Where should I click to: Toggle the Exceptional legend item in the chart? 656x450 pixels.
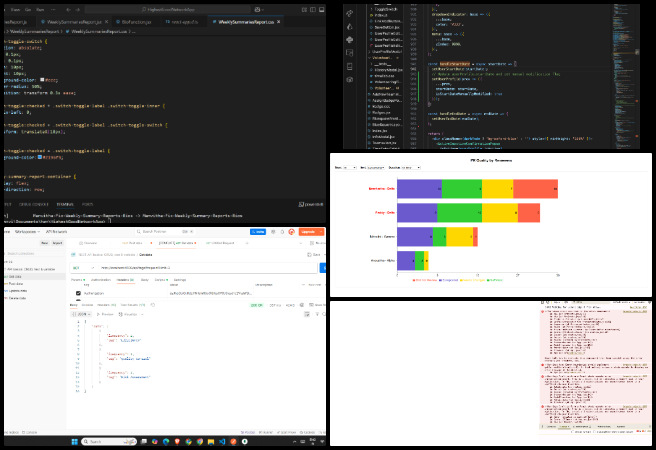point(448,280)
